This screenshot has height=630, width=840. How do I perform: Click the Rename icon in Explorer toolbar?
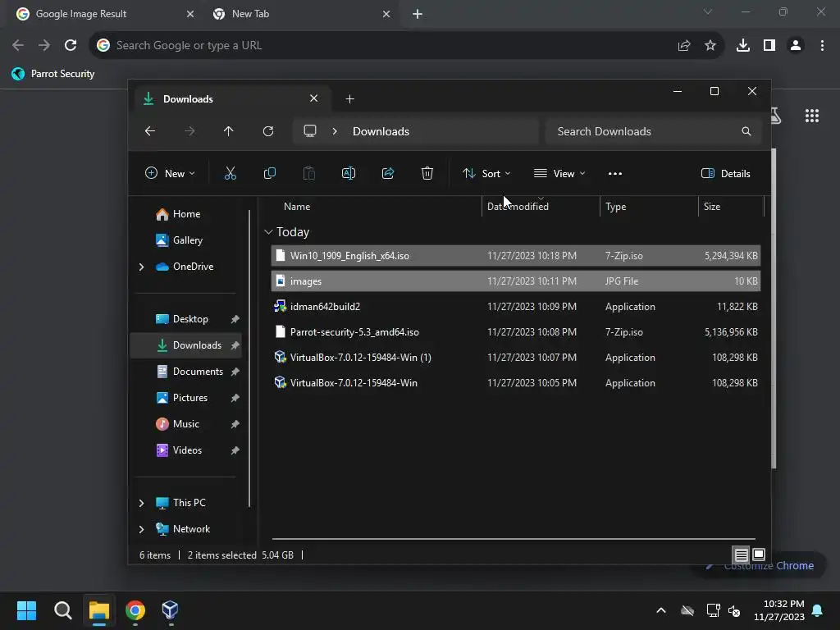(x=348, y=174)
